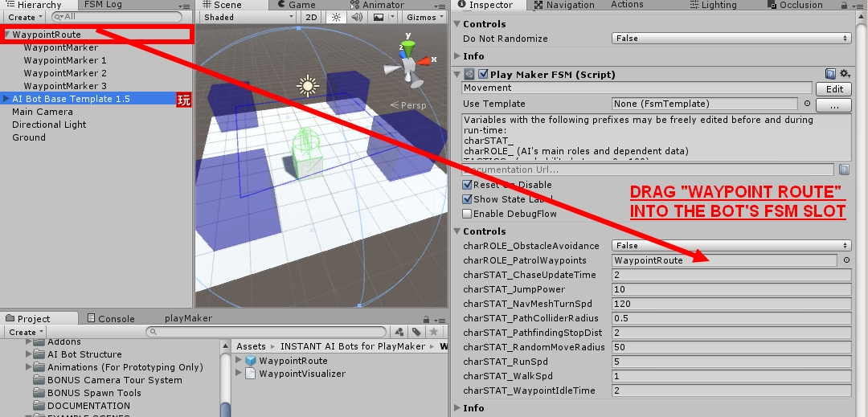
Task: Open Shaded draw mode dropdown
Action: click(x=248, y=17)
